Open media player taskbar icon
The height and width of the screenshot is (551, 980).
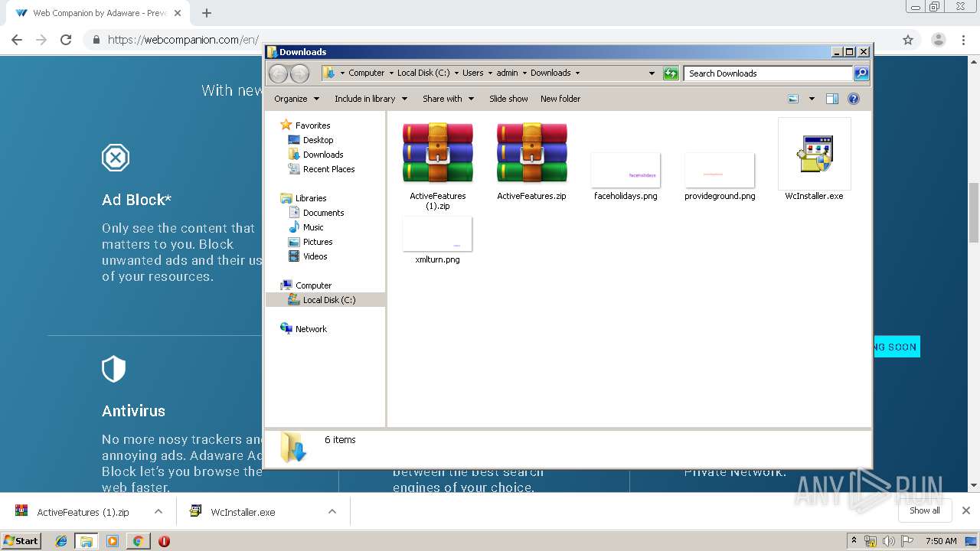(x=113, y=541)
